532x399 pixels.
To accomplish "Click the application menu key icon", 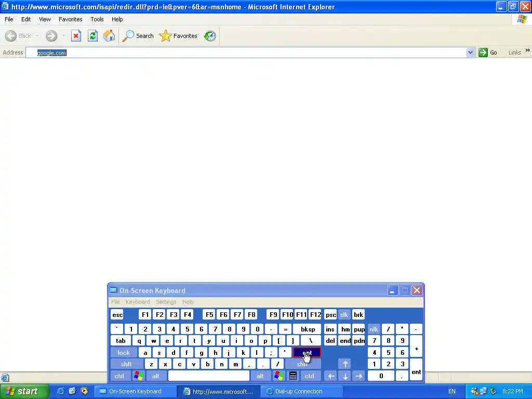I will click(293, 376).
